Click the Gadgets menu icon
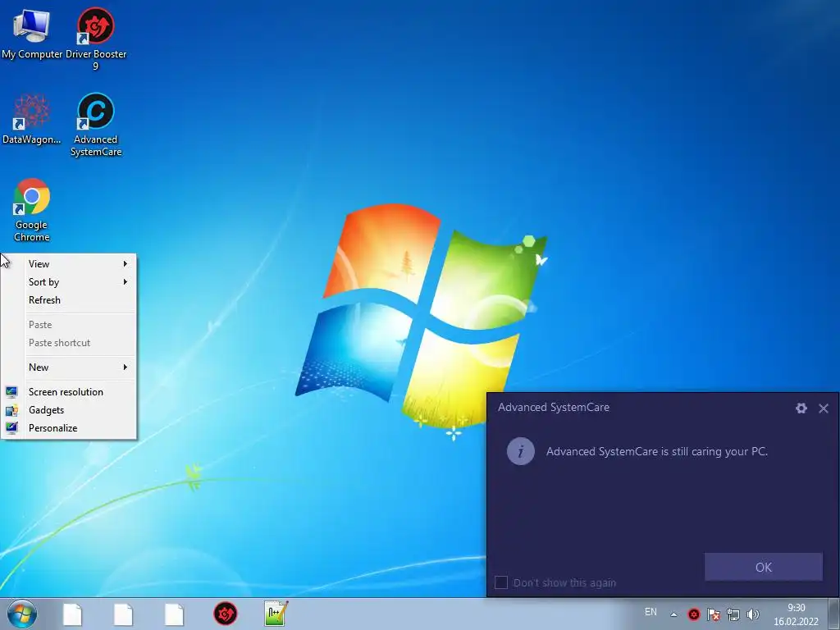Image resolution: width=840 pixels, height=630 pixels. click(x=11, y=410)
